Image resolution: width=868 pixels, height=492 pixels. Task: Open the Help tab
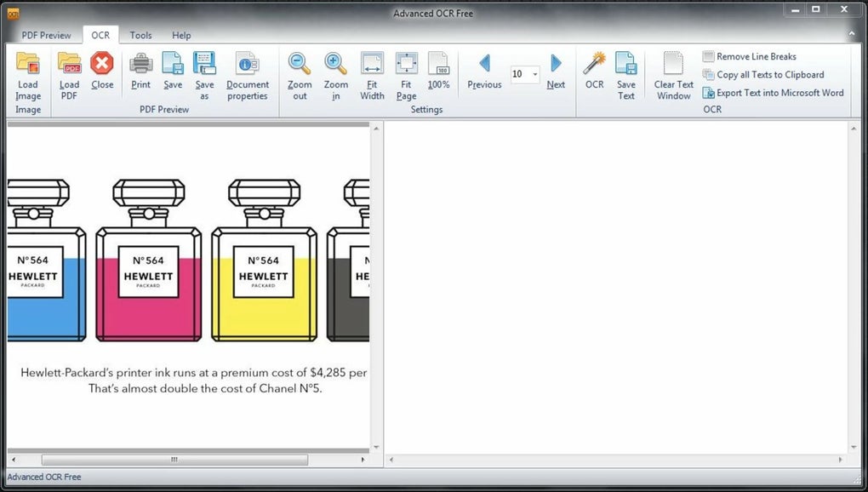point(180,35)
